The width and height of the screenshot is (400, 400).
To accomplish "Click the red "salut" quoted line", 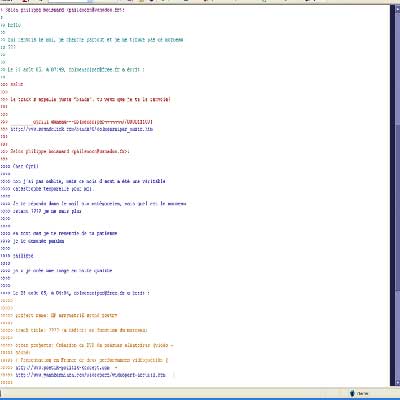I will click(17, 84).
